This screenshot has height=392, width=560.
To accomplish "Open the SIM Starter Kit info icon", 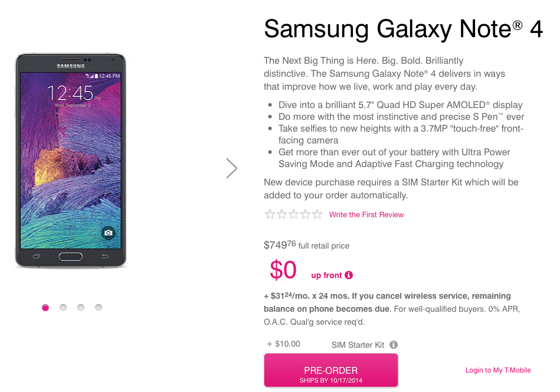I will point(394,345).
